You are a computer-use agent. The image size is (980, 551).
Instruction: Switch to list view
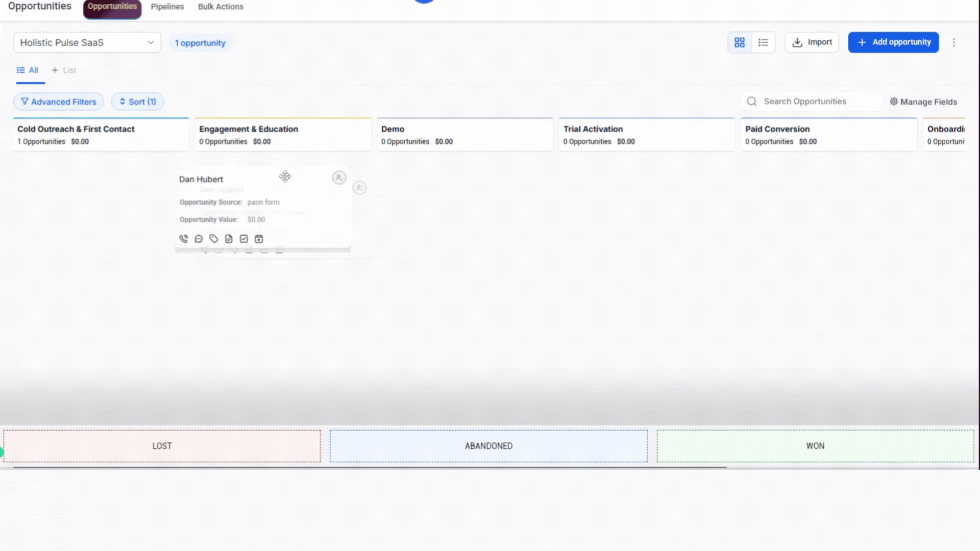pyautogui.click(x=763, y=42)
